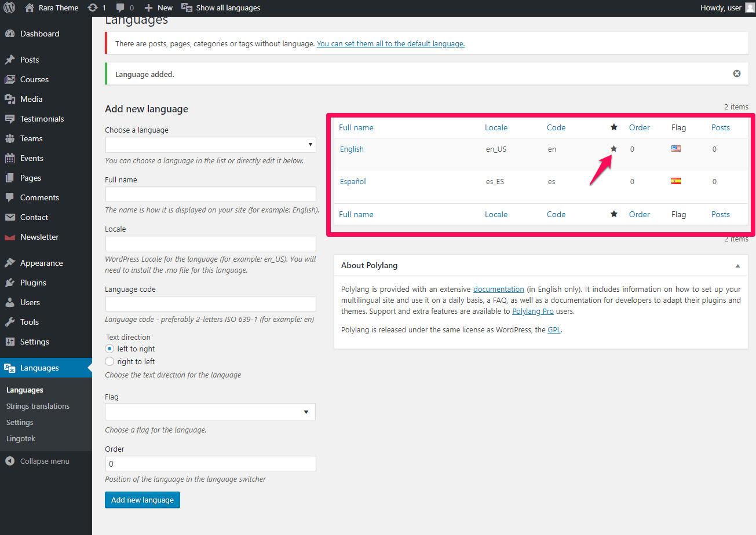Click the comments bubble icon in admin bar
This screenshot has height=535, width=756.
120,8
